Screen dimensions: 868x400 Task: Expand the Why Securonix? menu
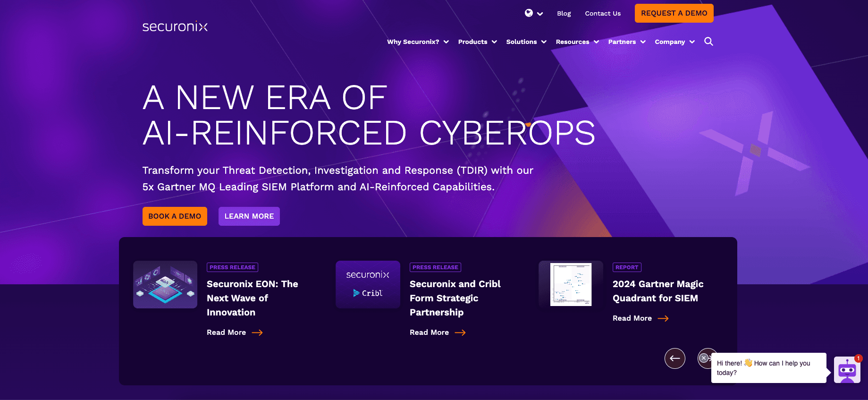click(418, 42)
